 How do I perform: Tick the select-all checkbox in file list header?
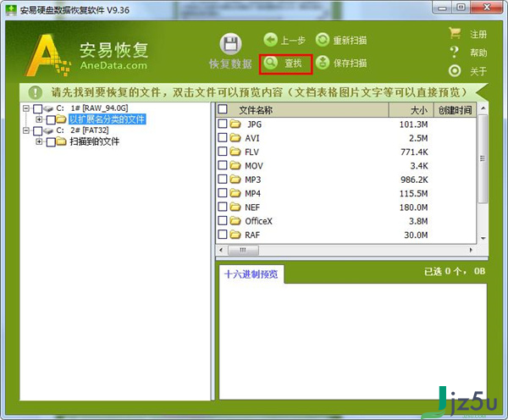223,109
